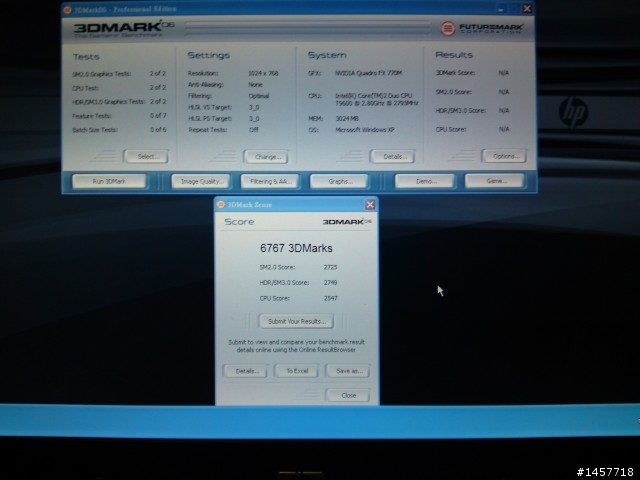Click the NVIDIA Quadro FX 770M text

(x=368, y=73)
